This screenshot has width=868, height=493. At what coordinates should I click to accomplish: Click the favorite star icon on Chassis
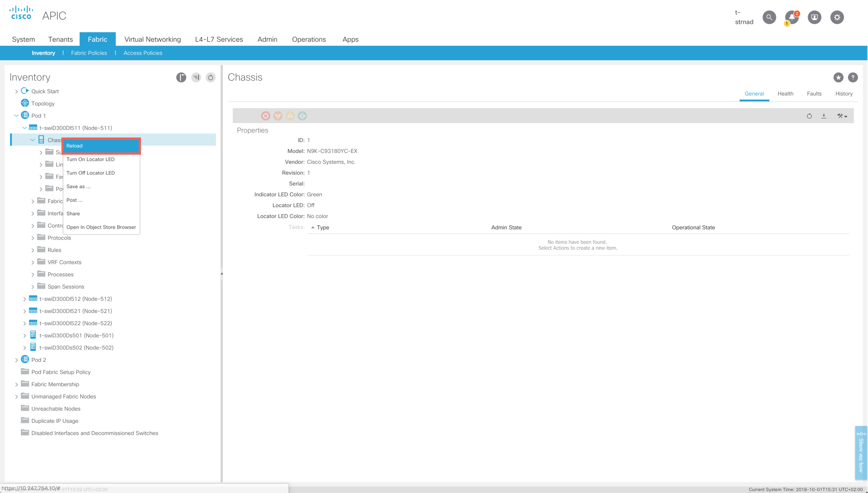point(838,77)
